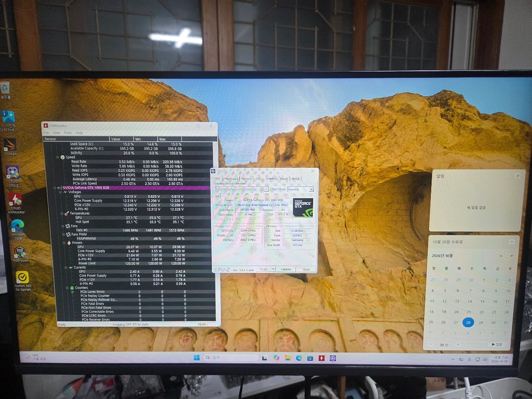Open the View menu in HWMonitor
532x399 pixels.
56,132
